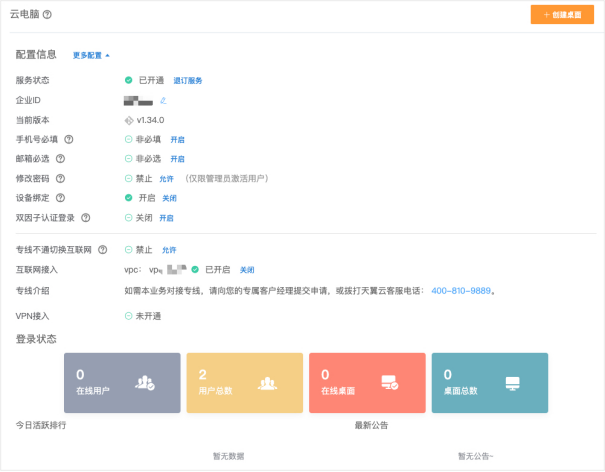Click help icon next to 手机号必填
605x472 pixels.
(69, 139)
